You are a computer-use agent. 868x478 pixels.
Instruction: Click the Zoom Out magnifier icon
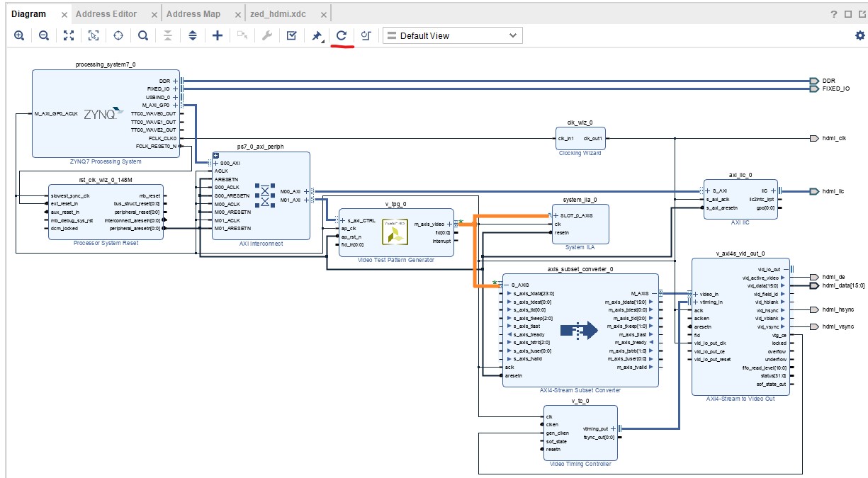(44, 35)
